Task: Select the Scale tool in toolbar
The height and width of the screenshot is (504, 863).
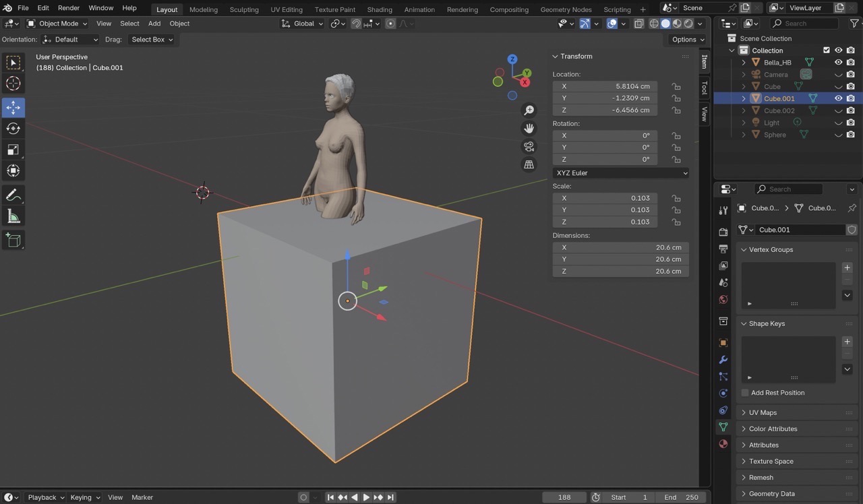Action: [13, 150]
